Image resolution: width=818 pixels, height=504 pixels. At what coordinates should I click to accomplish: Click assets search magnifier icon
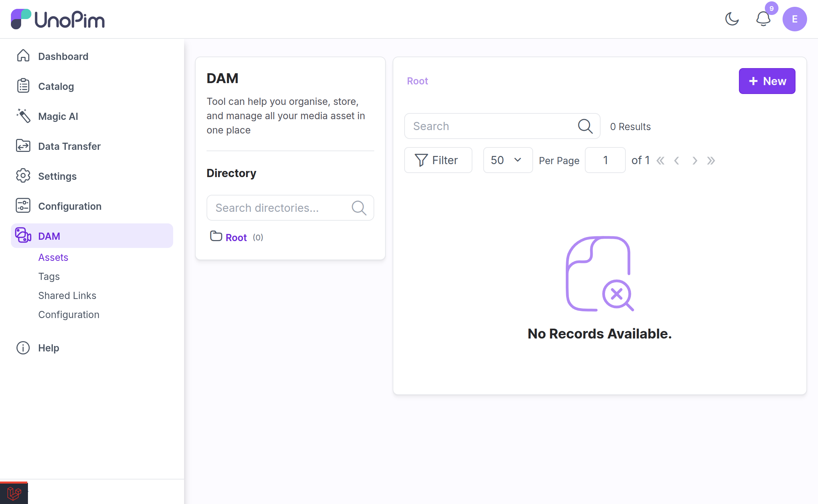(585, 126)
